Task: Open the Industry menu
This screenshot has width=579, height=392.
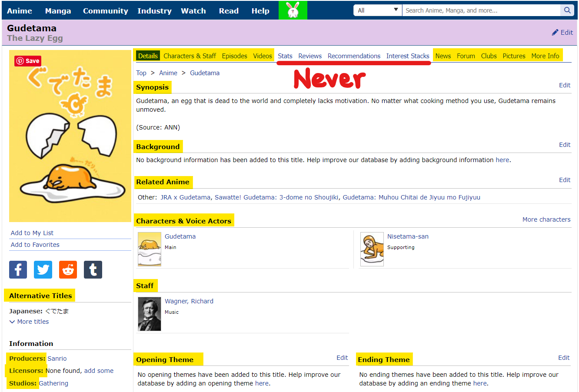Action: 154,11
